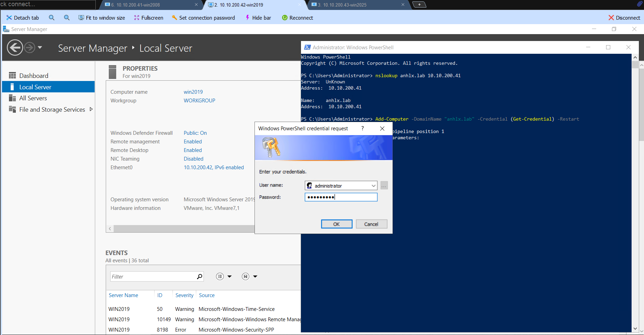Viewport: 644px width, 335px height.
Task: Select the Microsoft-Windows-Time-Service event row
Action: [x=204, y=309]
